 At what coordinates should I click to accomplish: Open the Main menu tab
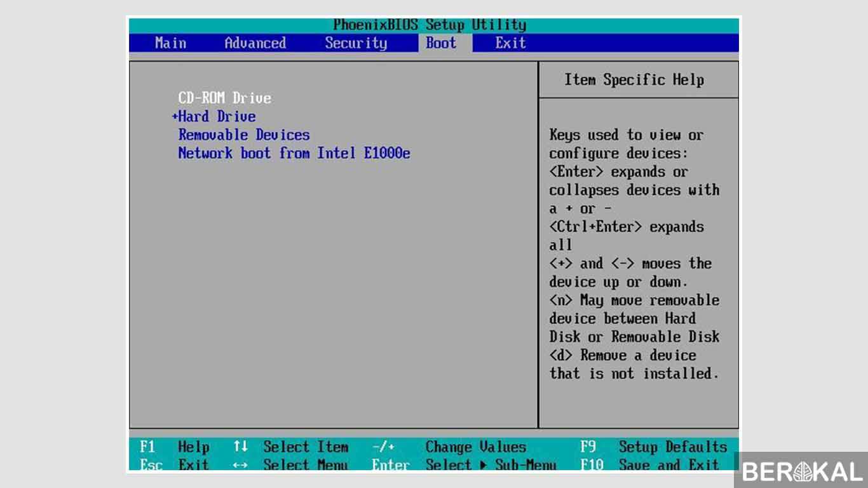pos(170,43)
